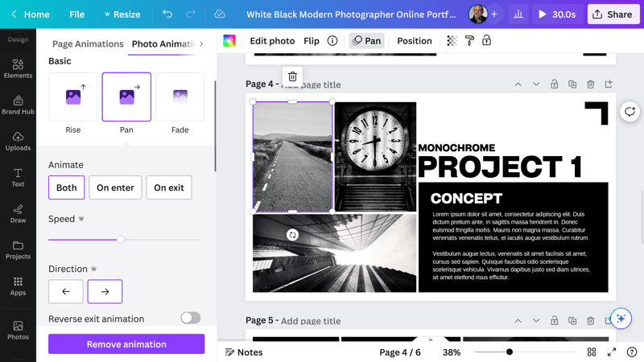Image resolution: width=644 pixels, height=362 pixels.
Task: Click the Share button
Action: point(613,14)
